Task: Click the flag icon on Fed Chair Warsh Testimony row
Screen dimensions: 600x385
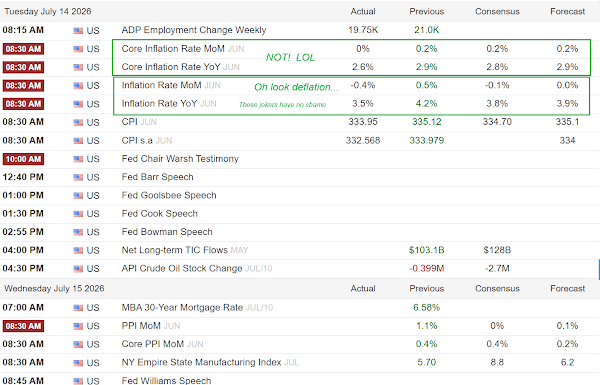Action: point(78,159)
